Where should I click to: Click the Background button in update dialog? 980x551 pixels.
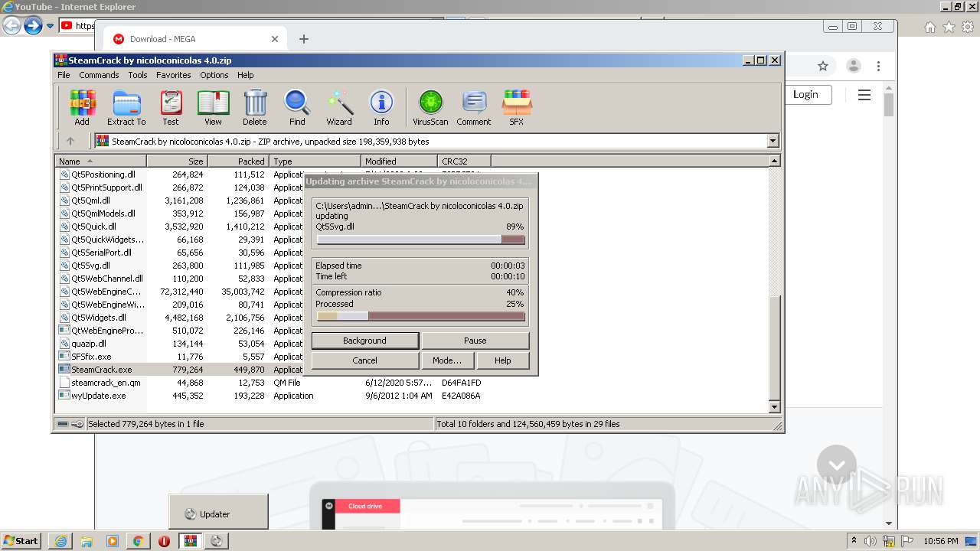point(364,341)
